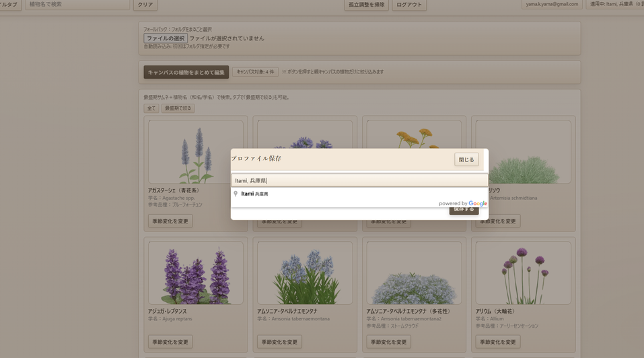Click the プロファイル保存 dialog title

point(256,158)
